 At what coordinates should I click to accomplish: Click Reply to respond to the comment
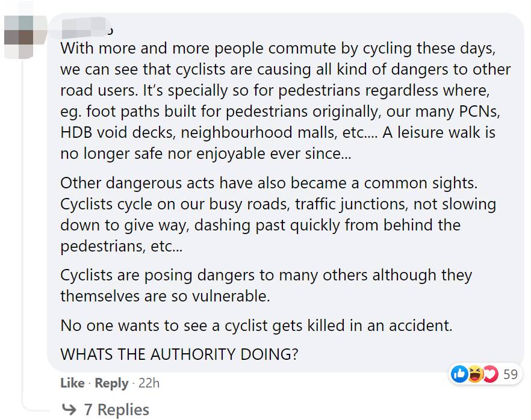point(112,383)
